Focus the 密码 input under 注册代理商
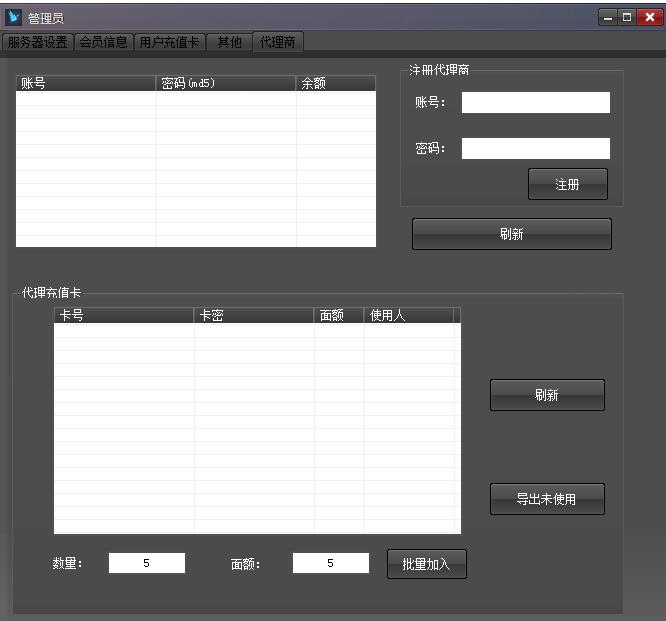The image size is (666, 621). tap(536, 148)
